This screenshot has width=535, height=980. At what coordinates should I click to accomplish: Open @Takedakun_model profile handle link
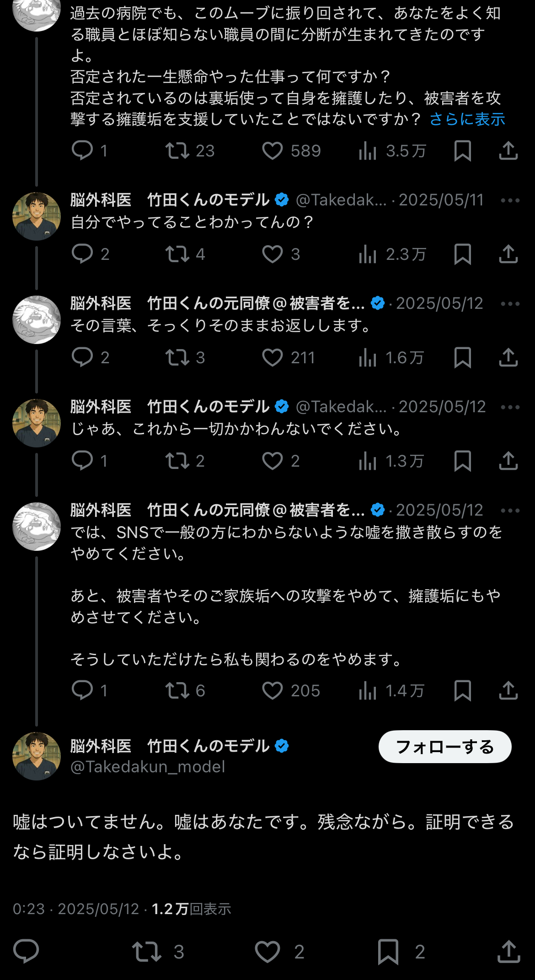[x=148, y=767]
